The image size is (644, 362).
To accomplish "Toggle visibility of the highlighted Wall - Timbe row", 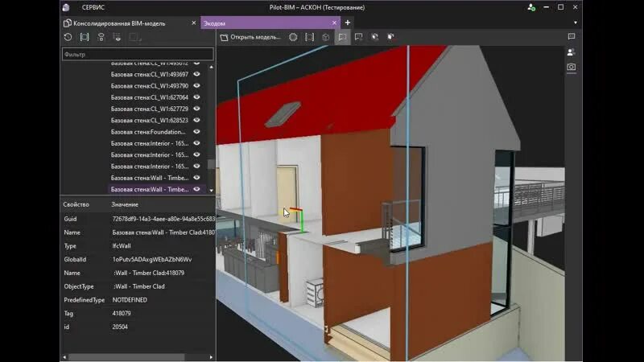I will tap(196, 189).
